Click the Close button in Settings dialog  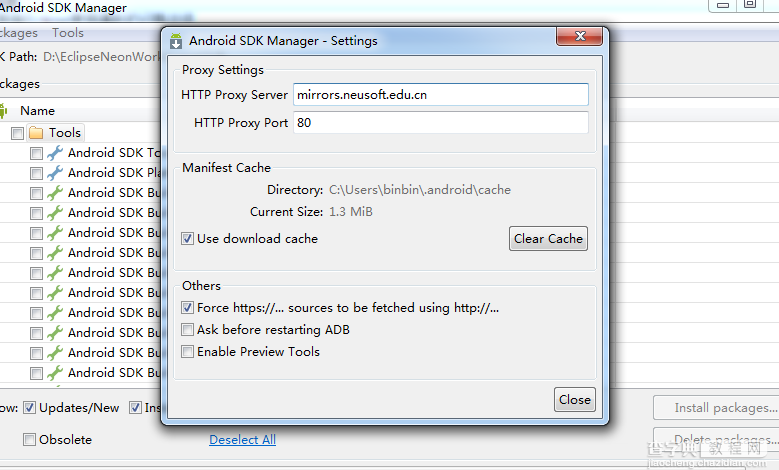point(575,399)
